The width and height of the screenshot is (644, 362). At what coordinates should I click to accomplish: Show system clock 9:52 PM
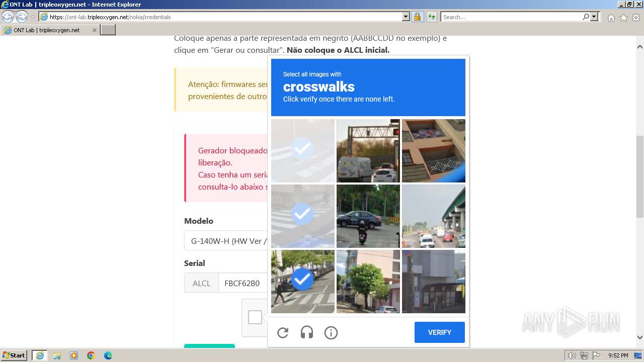click(618, 355)
